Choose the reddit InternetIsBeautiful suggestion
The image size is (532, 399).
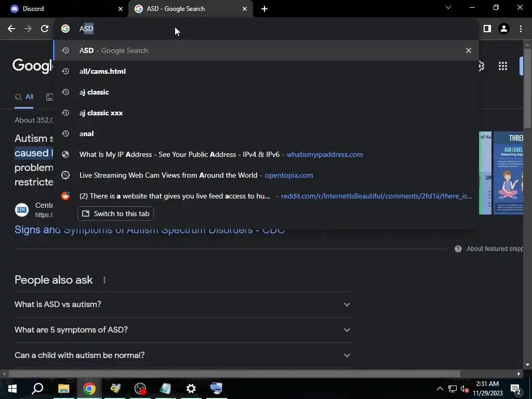click(266, 196)
